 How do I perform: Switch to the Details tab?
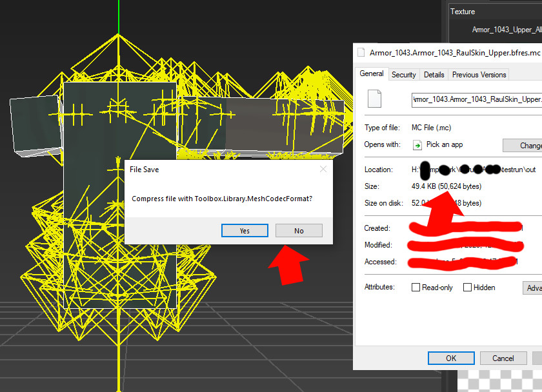(434, 75)
